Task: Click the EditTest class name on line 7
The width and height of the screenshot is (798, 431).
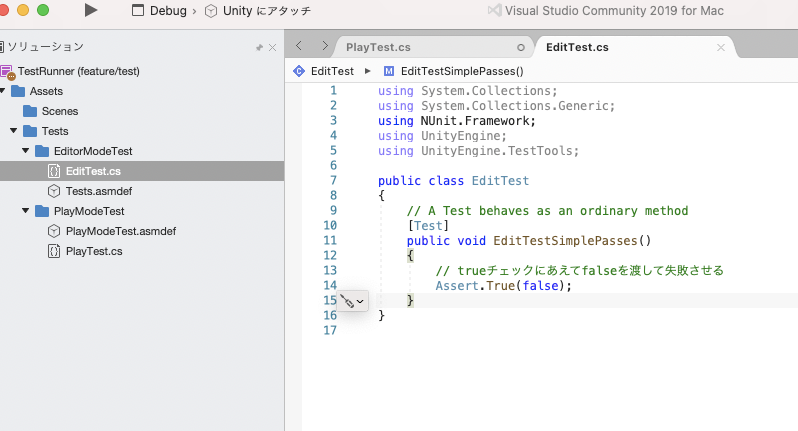Action: 500,181
